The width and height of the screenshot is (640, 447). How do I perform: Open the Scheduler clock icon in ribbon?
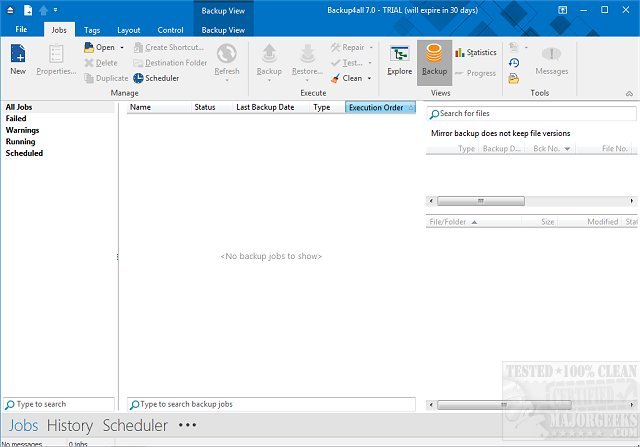point(138,78)
